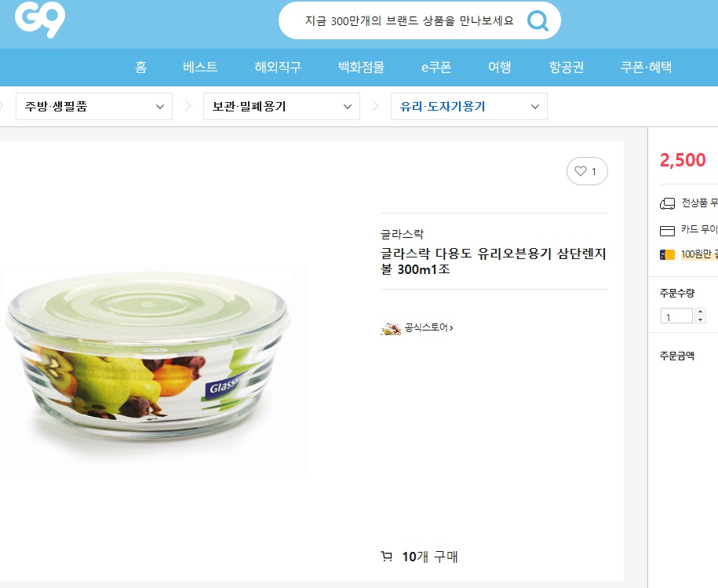Select the 쿠폰·혜택 menu
Screen dimensions: 718x588
click(646, 68)
